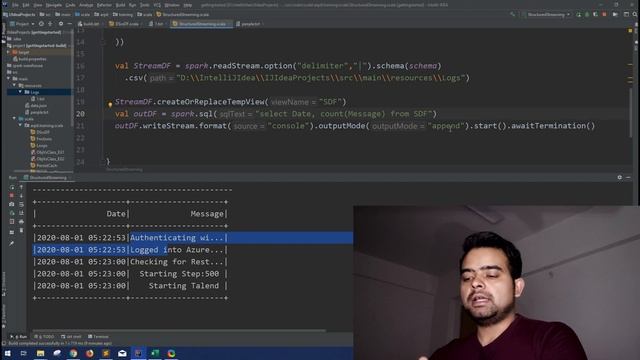
Task: Click red stop button in top toolbar
Action: click(604, 15)
